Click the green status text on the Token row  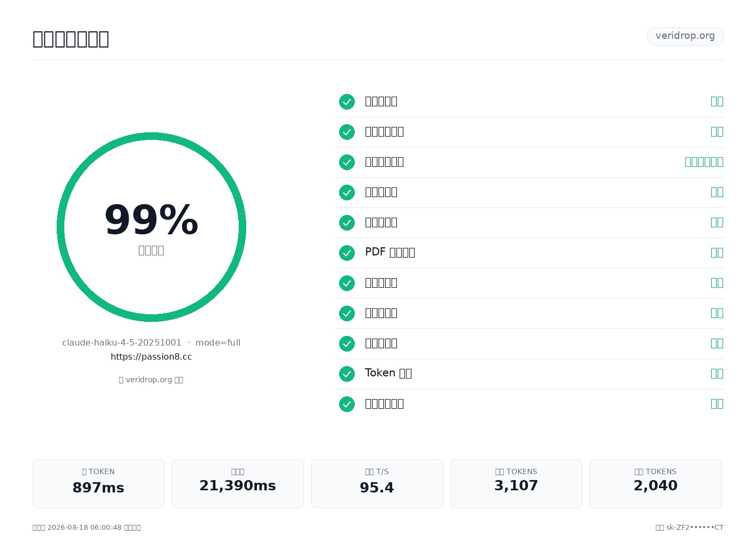point(717,373)
